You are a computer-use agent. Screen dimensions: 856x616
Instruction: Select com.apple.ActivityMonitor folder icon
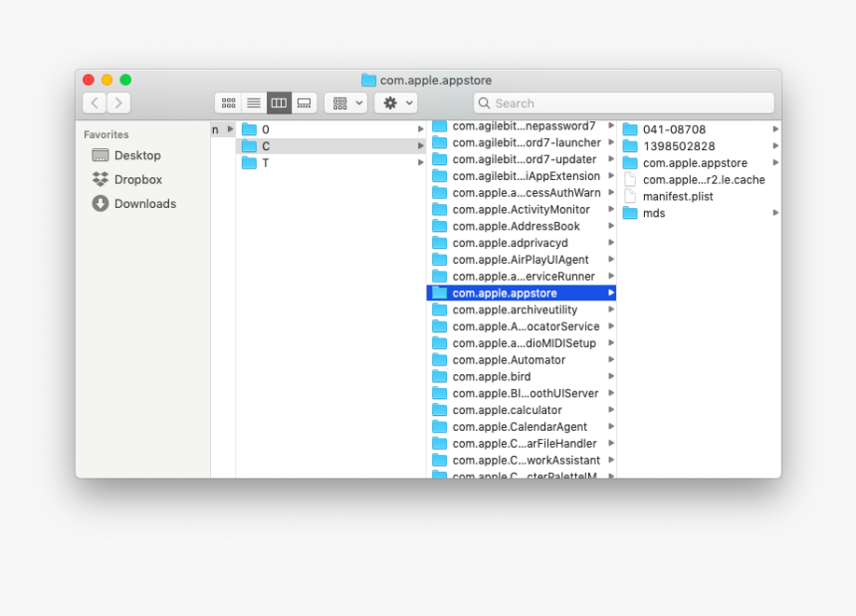440,210
